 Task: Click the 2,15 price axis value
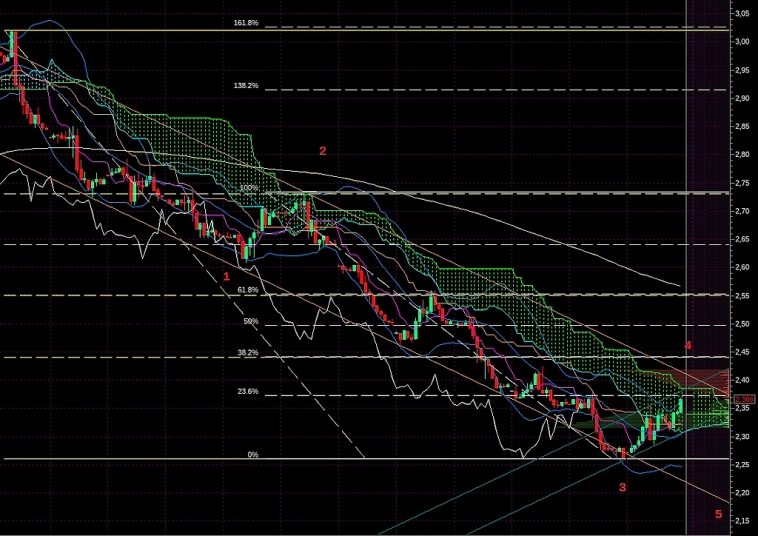click(742, 521)
